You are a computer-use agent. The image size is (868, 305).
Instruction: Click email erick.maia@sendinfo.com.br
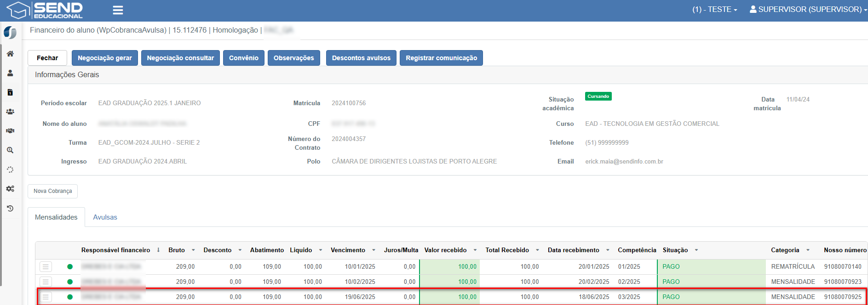coord(624,161)
